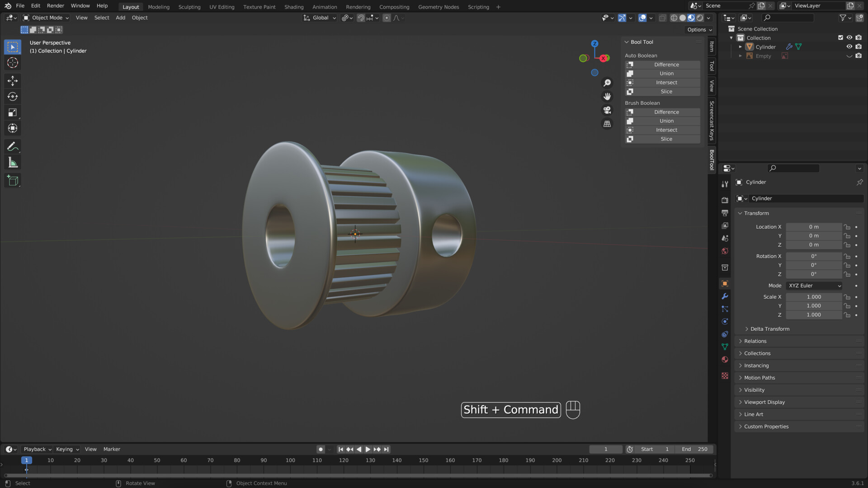Activate the Annotate tool
868x488 pixels.
pyautogui.click(x=12, y=146)
